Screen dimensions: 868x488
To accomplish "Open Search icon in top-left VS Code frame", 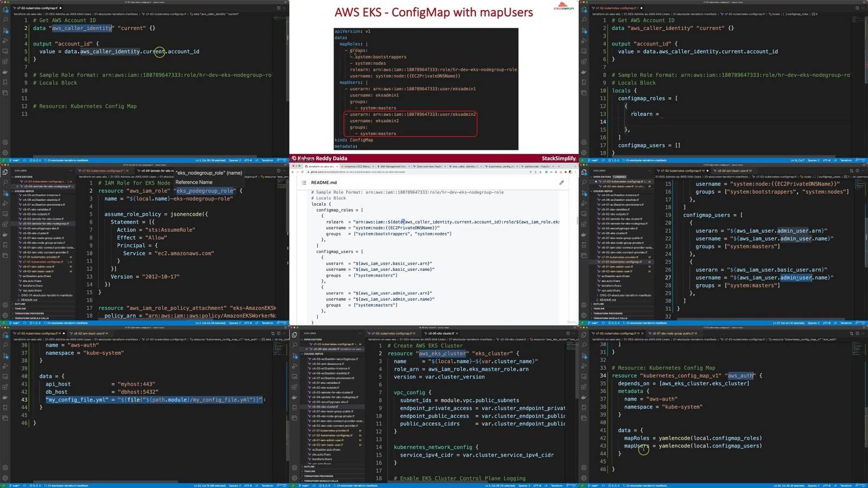I will coord(5,20).
